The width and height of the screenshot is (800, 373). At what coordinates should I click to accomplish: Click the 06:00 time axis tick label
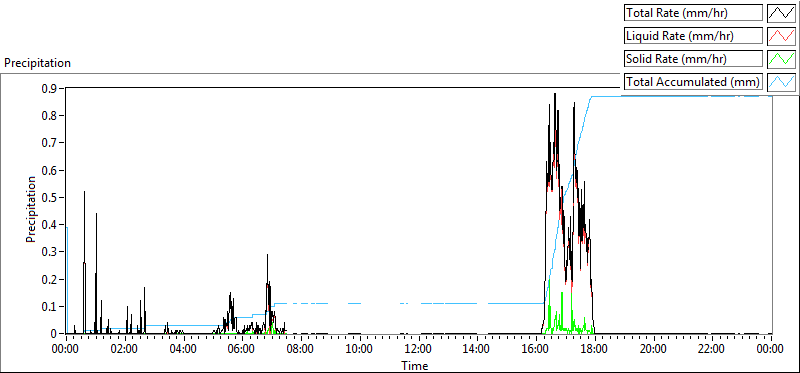point(242,349)
